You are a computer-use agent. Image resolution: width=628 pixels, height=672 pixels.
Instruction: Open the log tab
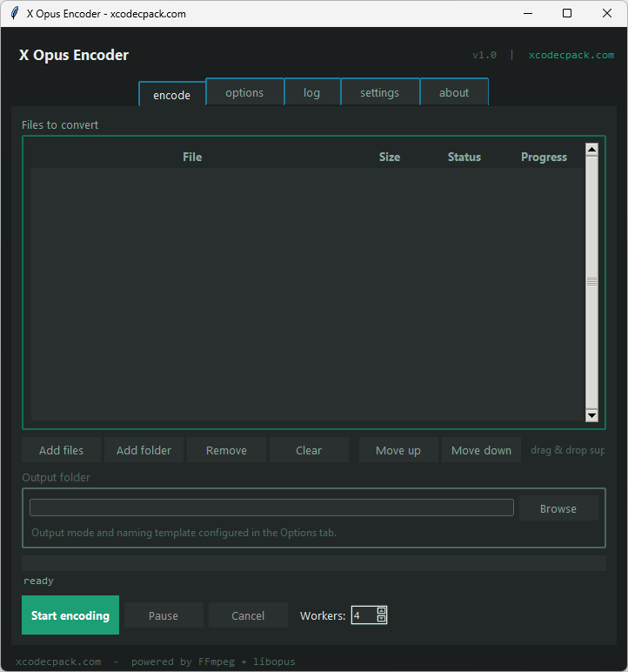[311, 93]
